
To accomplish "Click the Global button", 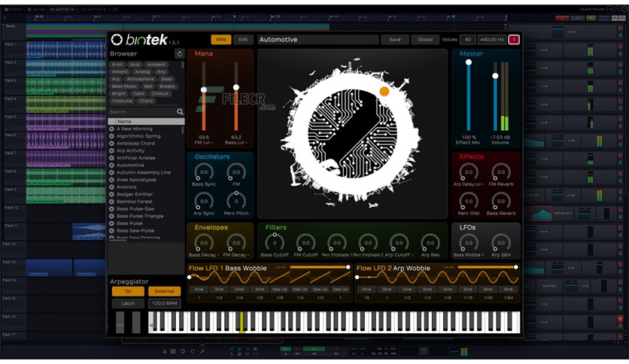I will [425, 39].
